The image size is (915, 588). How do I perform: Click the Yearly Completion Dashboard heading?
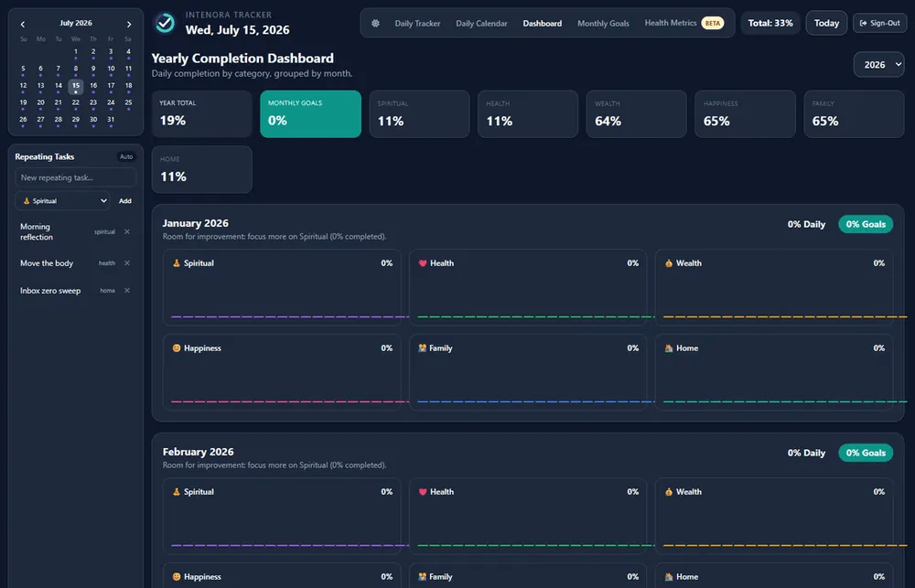click(242, 59)
